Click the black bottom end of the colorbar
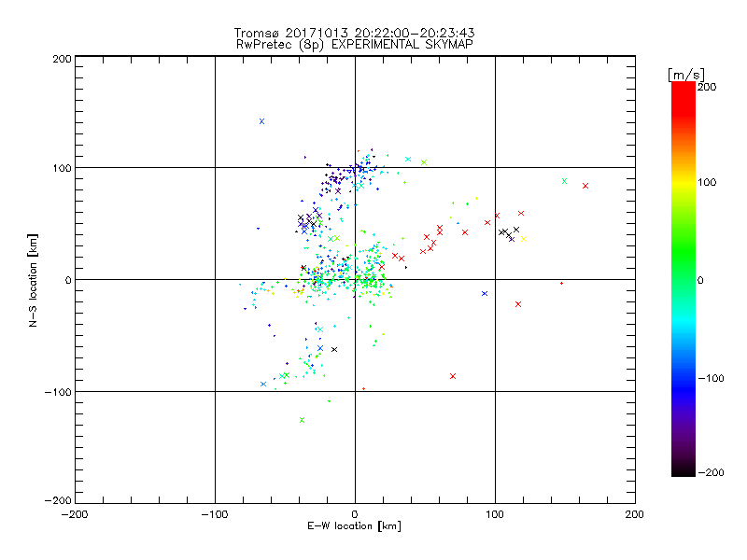This screenshot has width=747, height=560. [683, 471]
